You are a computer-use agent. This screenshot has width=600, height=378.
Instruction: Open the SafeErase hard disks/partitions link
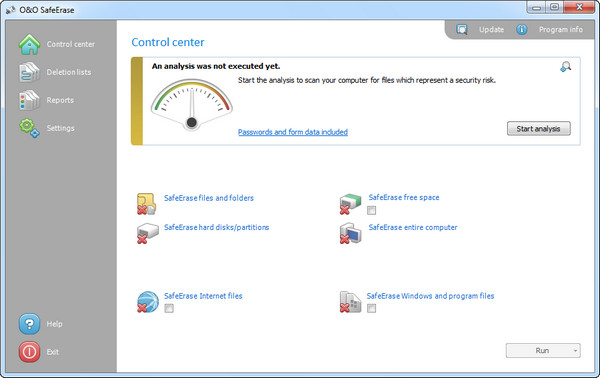tap(217, 227)
